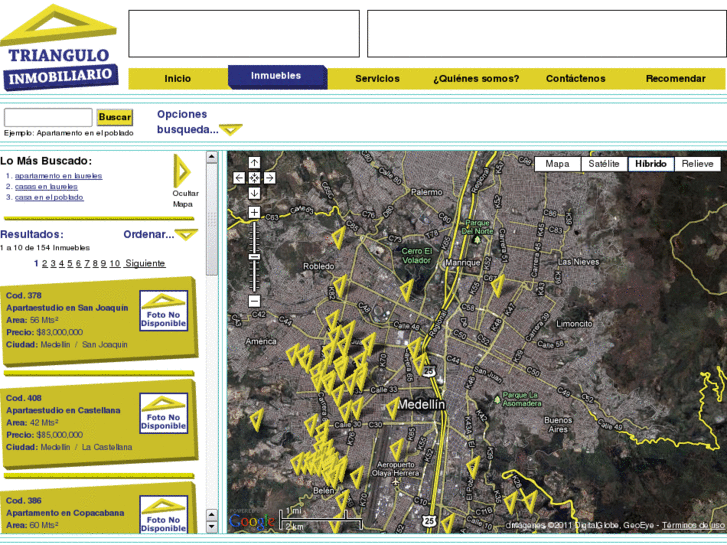Go to results page 7
Image resolution: width=727 pixels, height=545 pixels.
click(x=87, y=263)
